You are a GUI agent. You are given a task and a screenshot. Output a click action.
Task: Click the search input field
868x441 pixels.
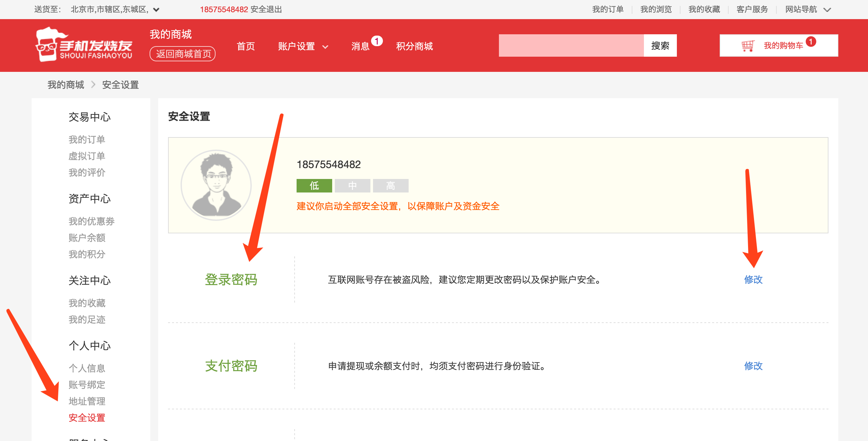pos(571,45)
